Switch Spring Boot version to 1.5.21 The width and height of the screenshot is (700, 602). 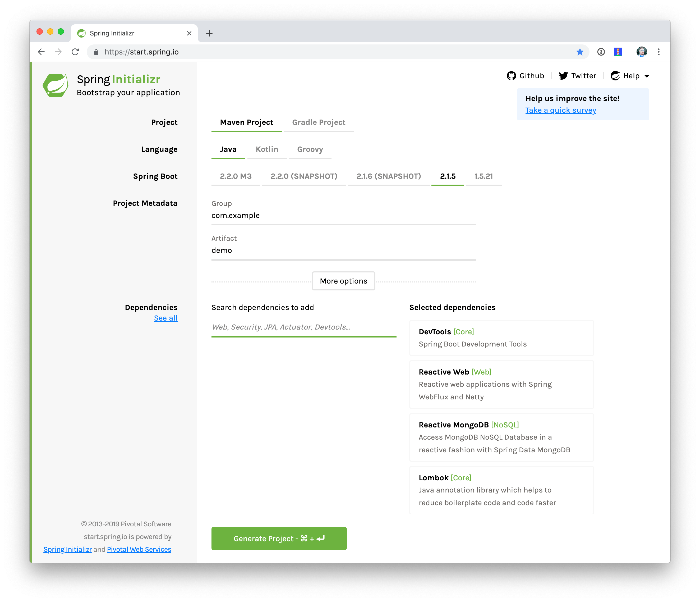[x=483, y=176]
